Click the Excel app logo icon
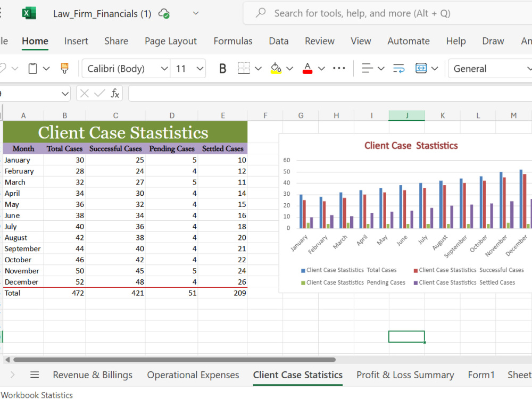The width and height of the screenshot is (532, 399). (29, 14)
